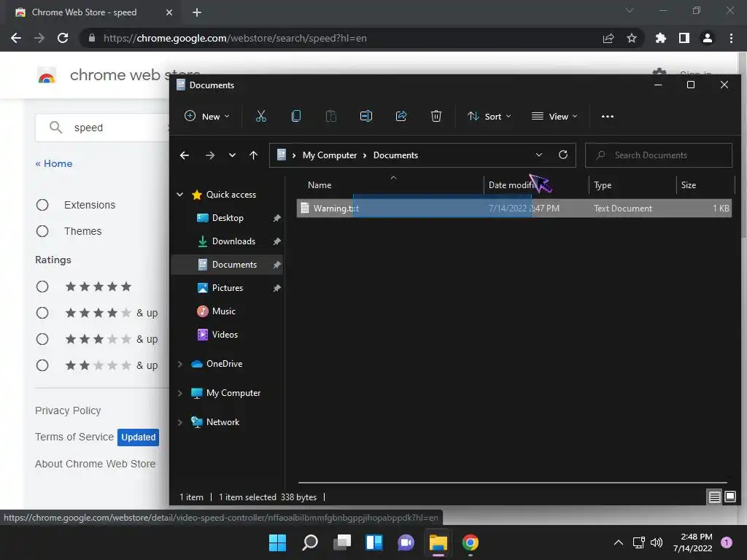
Task: Open the Sort dropdown
Action: (x=489, y=116)
